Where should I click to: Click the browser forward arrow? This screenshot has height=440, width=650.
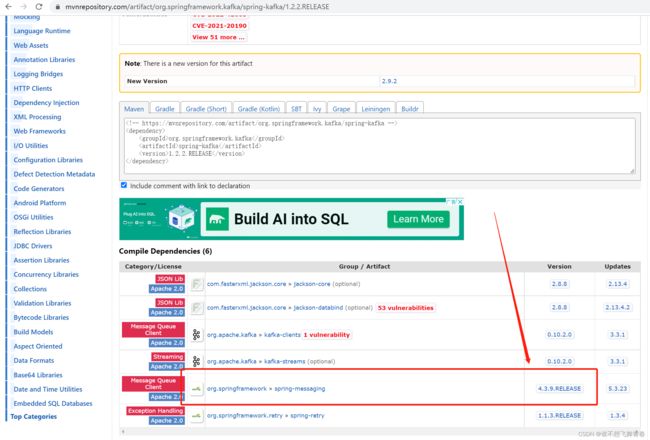[24, 7]
